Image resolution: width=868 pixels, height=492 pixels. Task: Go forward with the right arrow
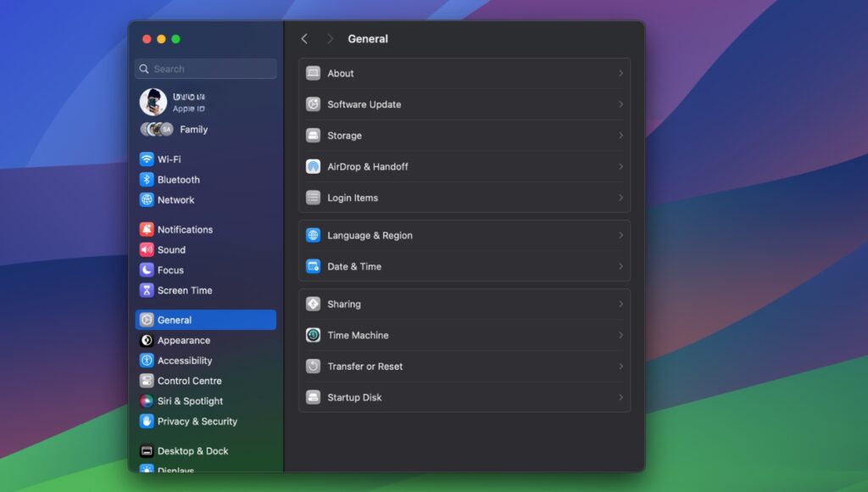pyautogui.click(x=330, y=39)
